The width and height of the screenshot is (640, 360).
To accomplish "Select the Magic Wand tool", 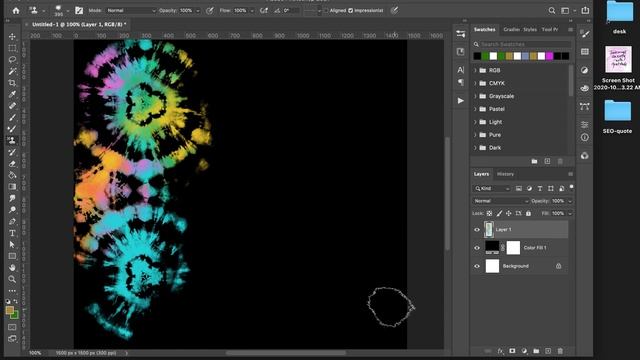I will (12, 71).
